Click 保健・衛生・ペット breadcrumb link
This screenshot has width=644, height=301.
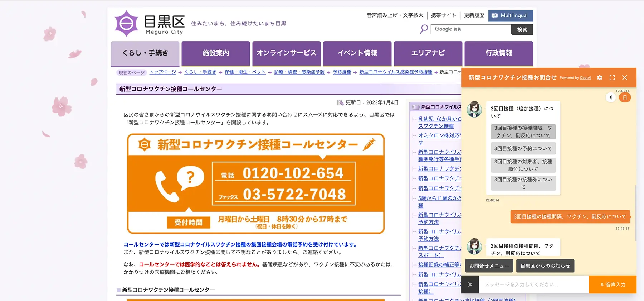tap(245, 72)
